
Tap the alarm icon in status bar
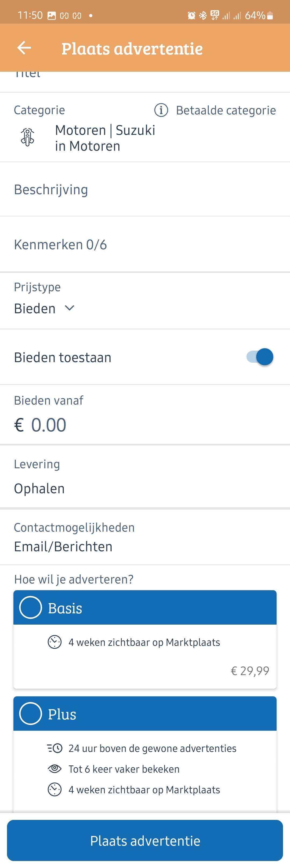(x=191, y=15)
